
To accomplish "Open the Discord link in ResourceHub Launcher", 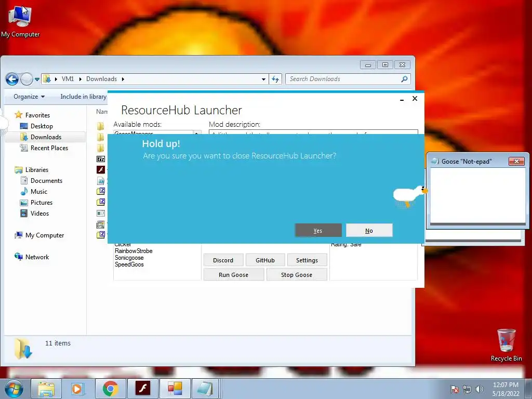I will (223, 260).
